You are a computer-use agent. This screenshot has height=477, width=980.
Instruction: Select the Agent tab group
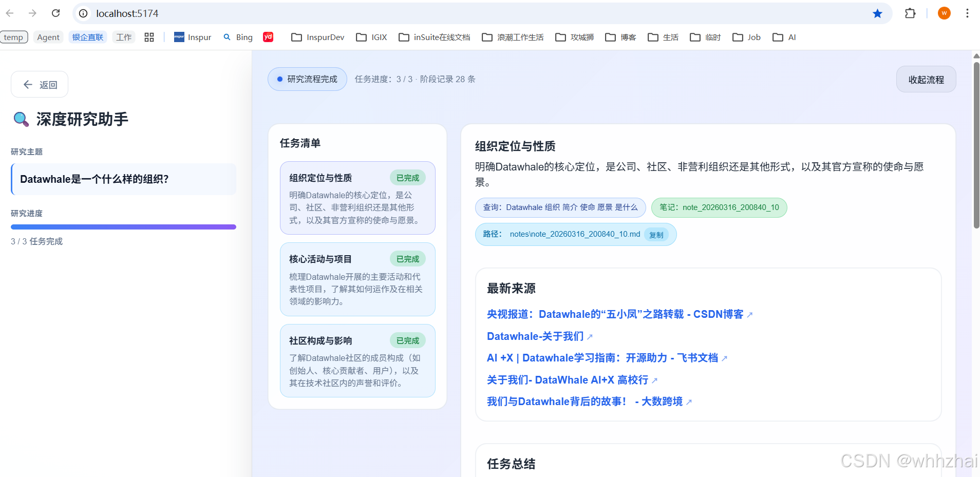click(x=48, y=37)
